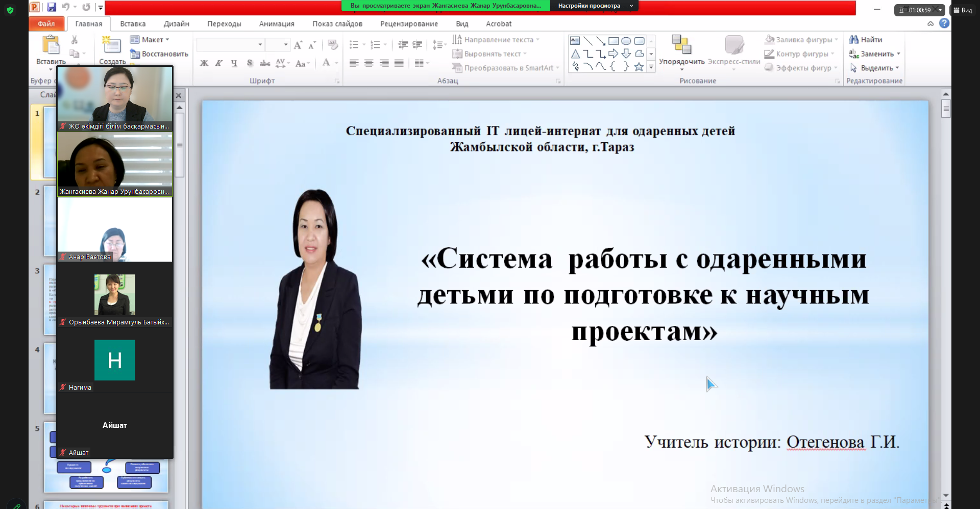The height and width of the screenshot is (509, 980).
Task: Click the Increase indent icon
Action: click(417, 45)
